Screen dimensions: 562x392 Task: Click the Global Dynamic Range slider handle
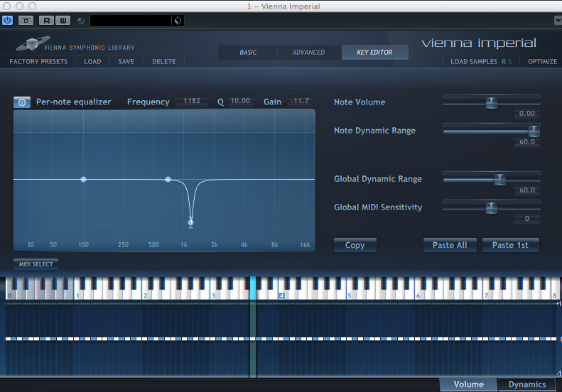pos(499,179)
